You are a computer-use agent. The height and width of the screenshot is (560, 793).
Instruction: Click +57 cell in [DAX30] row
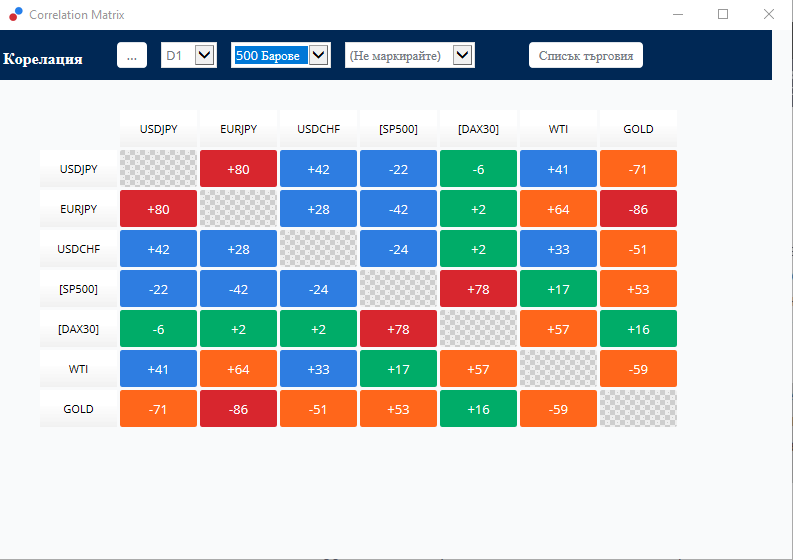tap(558, 329)
